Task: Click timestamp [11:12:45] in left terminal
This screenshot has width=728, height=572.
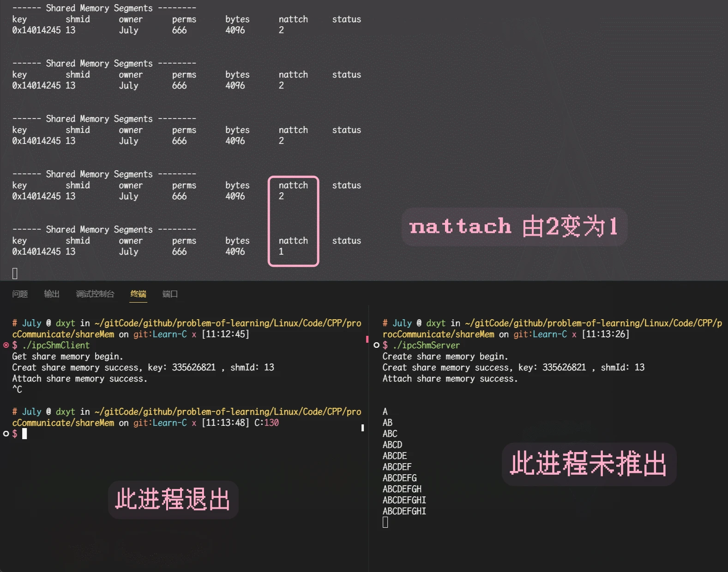Action: [x=226, y=334]
